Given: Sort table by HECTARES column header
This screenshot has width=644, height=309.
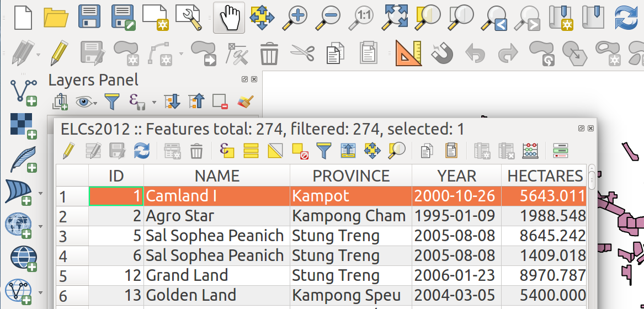Looking at the screenshot, I should 545,176.
